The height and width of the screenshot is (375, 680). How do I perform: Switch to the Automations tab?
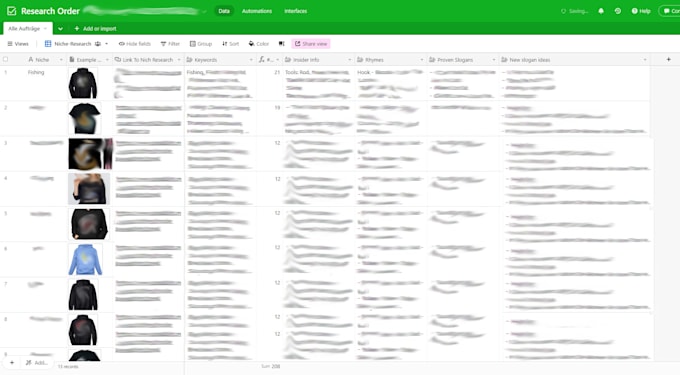pyautogui.click(x=257, y=11)
